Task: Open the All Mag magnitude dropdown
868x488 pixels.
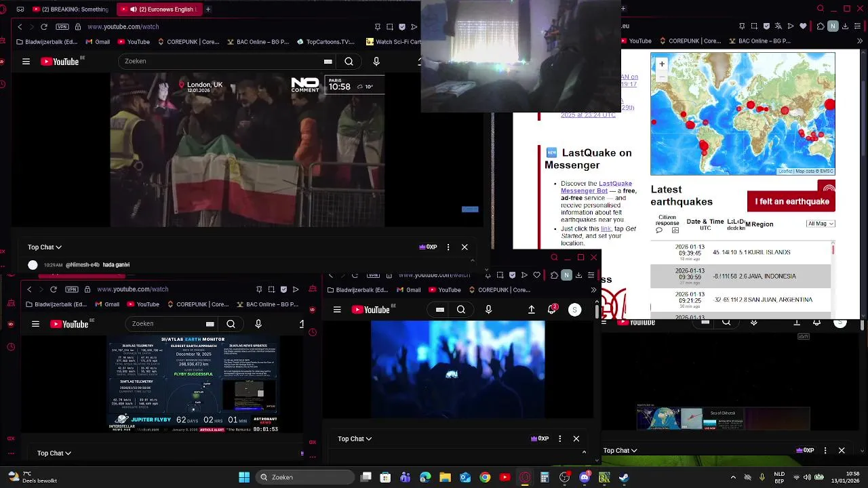Action: click(x=821, y=224)
